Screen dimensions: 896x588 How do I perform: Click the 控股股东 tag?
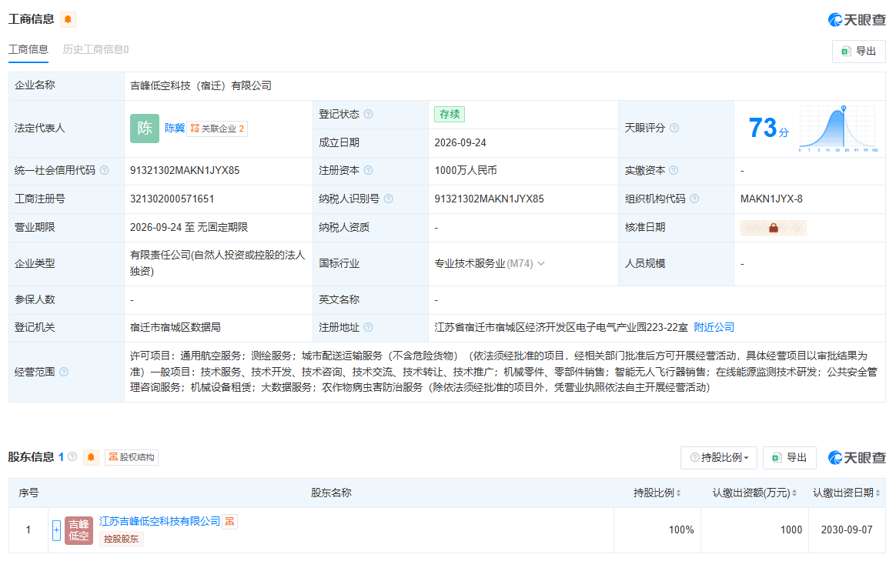(121, 539)
